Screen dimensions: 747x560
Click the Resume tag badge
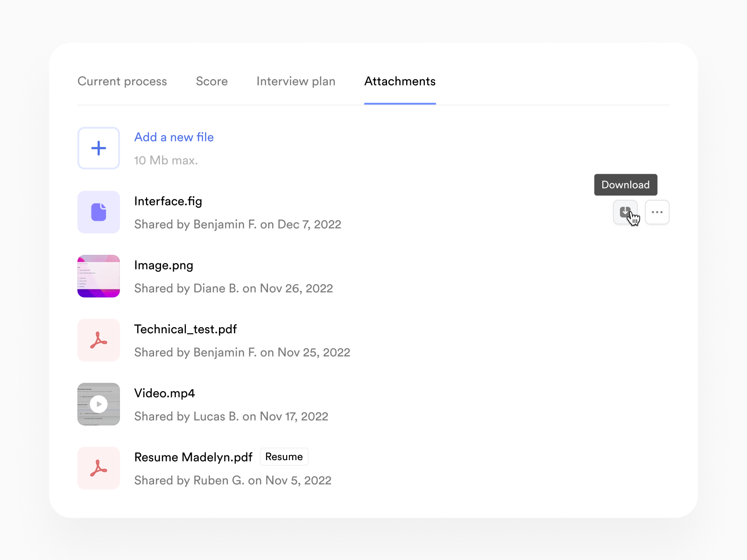[284, 457]
